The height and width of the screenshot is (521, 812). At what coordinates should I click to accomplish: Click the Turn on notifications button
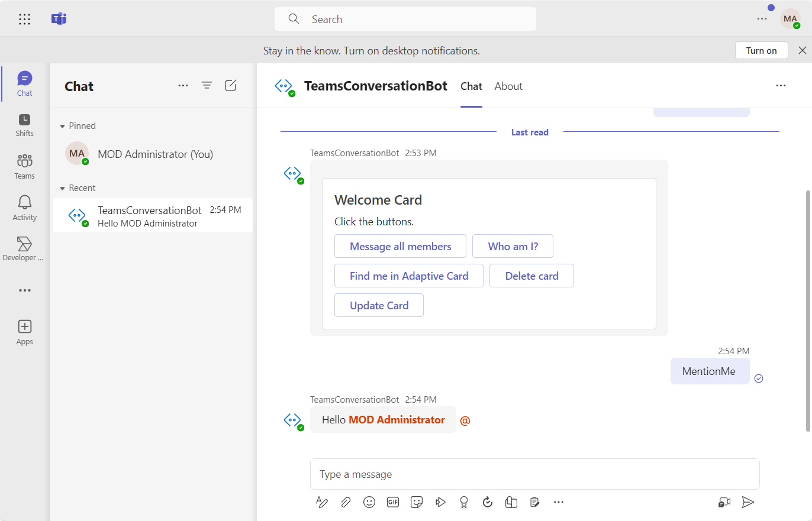(x=761, y=50)
